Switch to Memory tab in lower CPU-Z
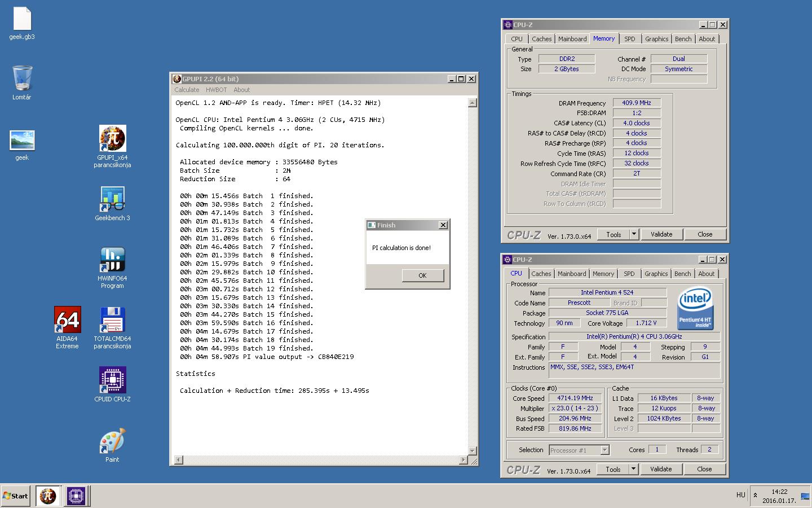 [603, 274]
